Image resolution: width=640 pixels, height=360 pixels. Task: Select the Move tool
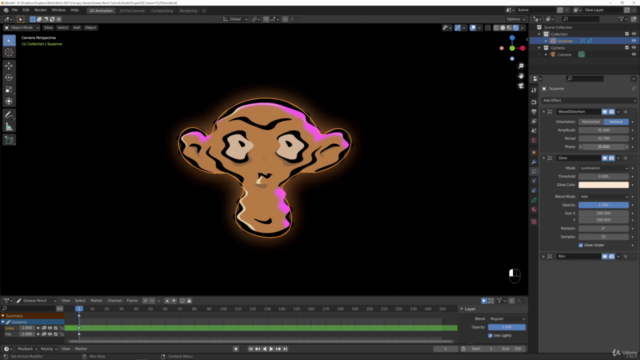pos(9,66)
